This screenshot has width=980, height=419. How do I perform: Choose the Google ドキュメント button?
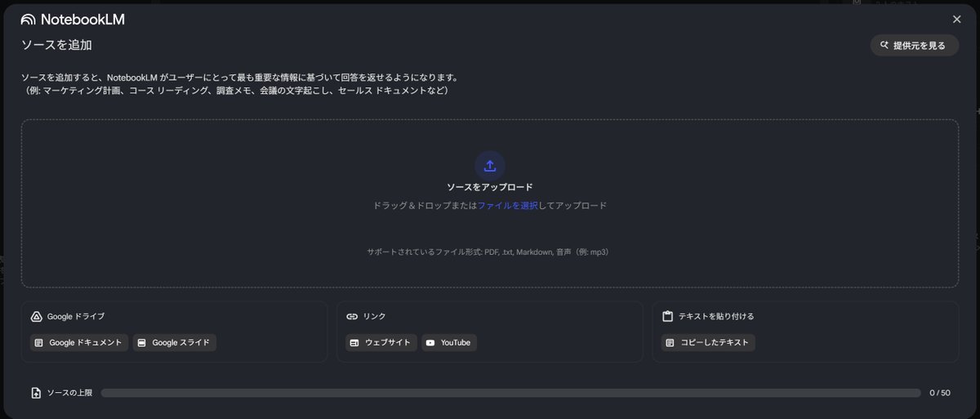[x=79, y=343]
